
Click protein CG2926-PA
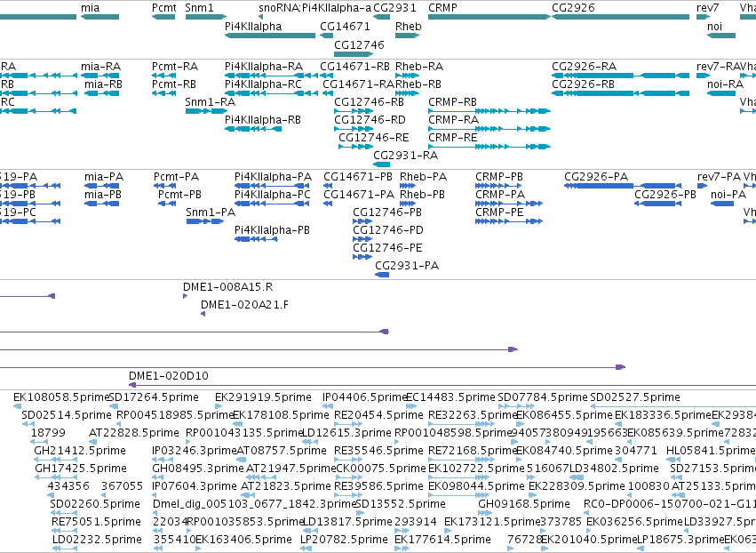tap(623, 186)
